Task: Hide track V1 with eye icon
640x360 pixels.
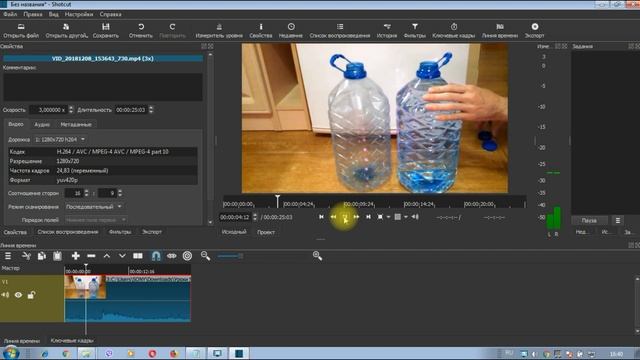Action: pyautogui.click(x=18, y=295)
